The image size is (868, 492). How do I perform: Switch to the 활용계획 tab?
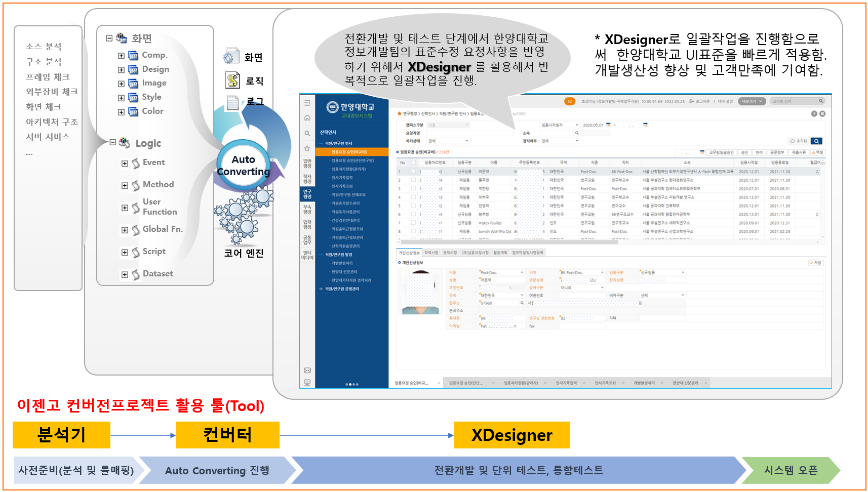point(500,253)
